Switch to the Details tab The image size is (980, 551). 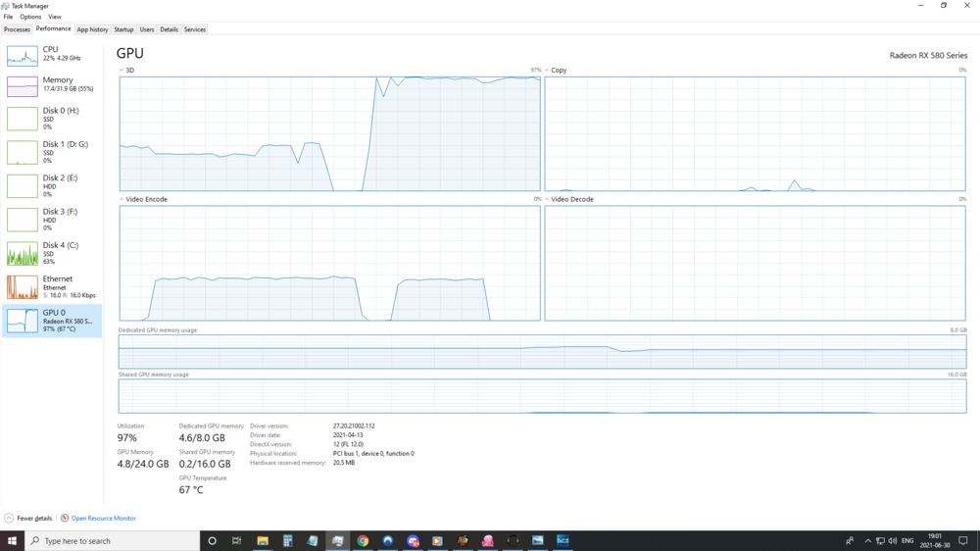pos(169,29)
